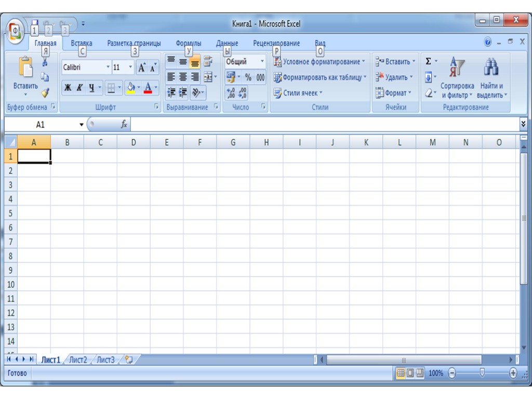Viewport: 532px width, 399px height.
Task: Increase font size with large A
Action: pos(142,68)
